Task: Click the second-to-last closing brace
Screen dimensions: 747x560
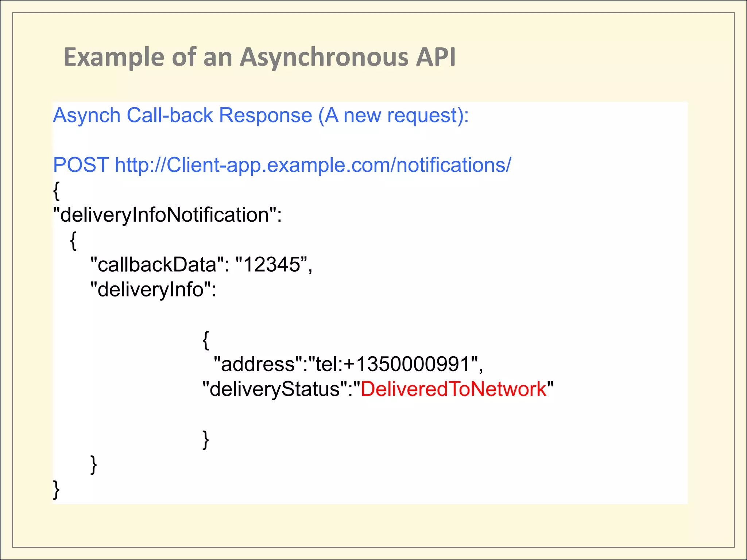Action: tap(94, 464)
